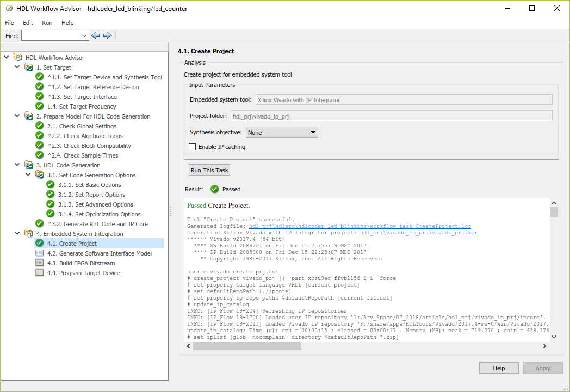
Task: Click the Program Target Device task icon
Action: point(40,273)
